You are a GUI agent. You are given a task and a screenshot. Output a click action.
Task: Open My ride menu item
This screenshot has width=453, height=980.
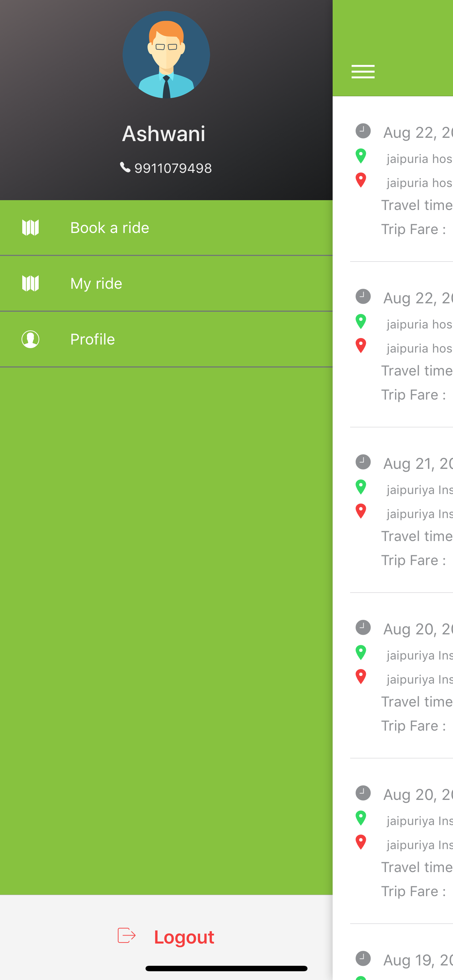pos(166,284)
